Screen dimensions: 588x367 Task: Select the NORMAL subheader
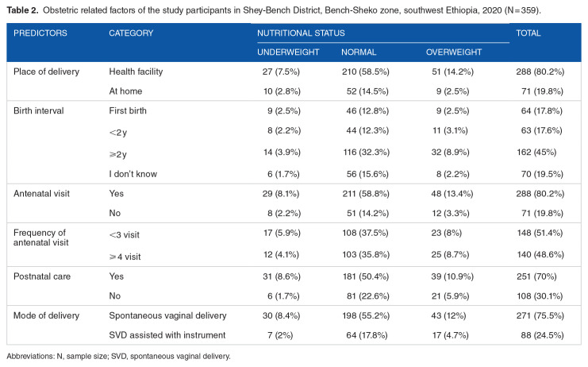coord(359,52)
